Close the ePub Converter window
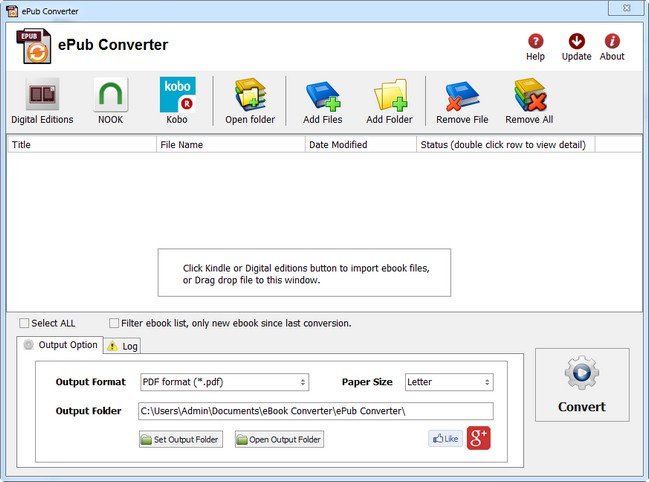The height and width of the screenshot is (482, 649). [626, 8]
